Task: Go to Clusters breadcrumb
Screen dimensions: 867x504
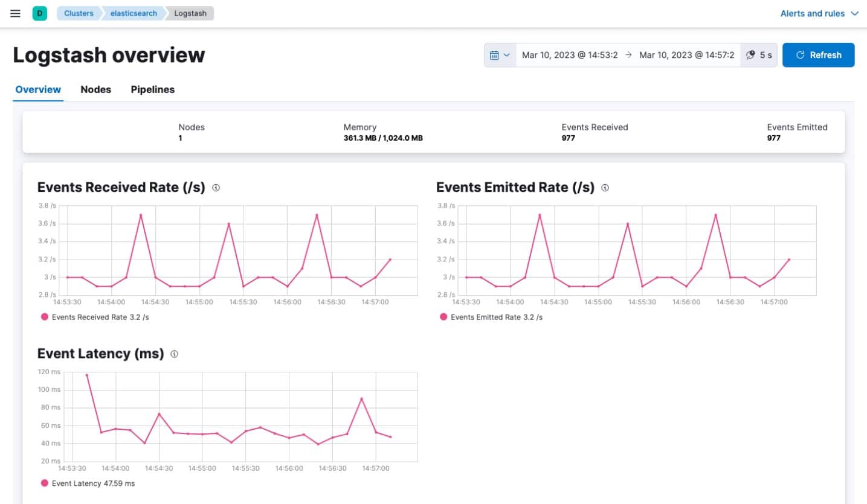Action: click(x=79, y=13)
